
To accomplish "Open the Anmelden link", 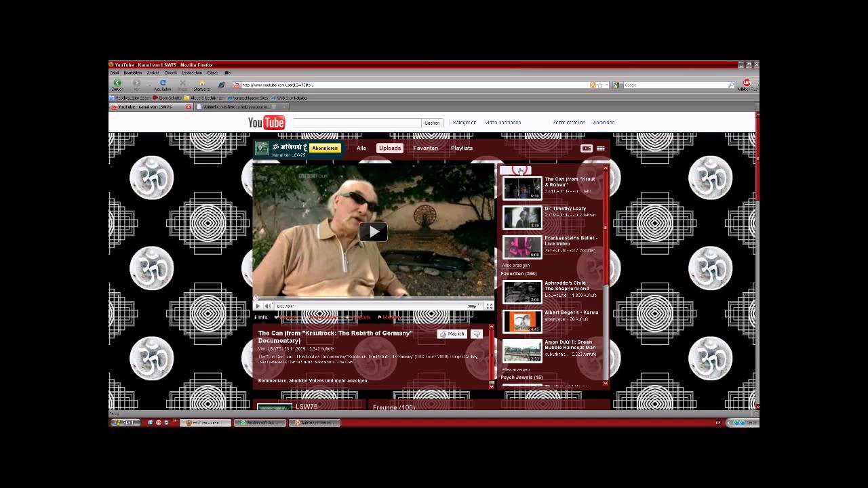I will 604,123.
